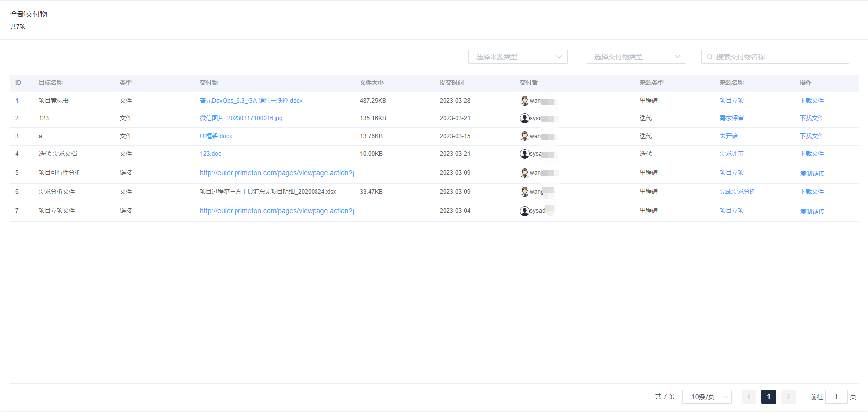This screenshot has width=868, height=412.
Task: Click 下载文件 for UI框架.docx row
Action: coord(811,136)
